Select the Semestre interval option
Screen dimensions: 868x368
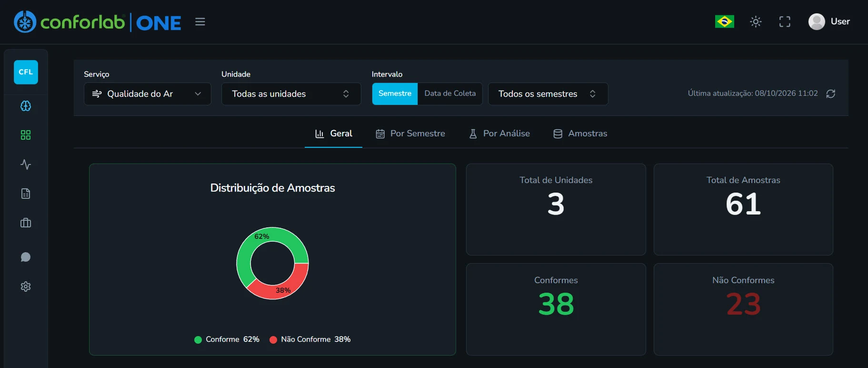[x=395, y=93]
